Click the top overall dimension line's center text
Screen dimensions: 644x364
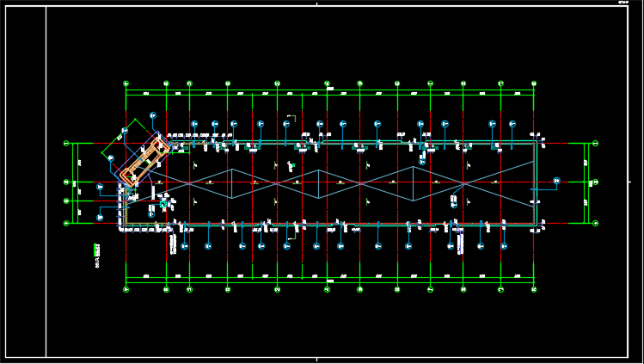pyautogui.click(x=330, y=89)
